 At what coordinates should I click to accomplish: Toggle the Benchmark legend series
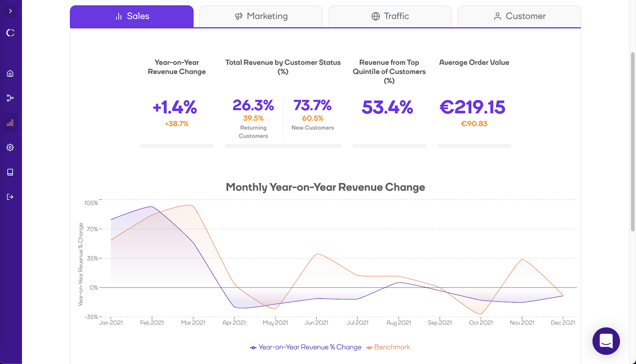click(x=388, y=347)
